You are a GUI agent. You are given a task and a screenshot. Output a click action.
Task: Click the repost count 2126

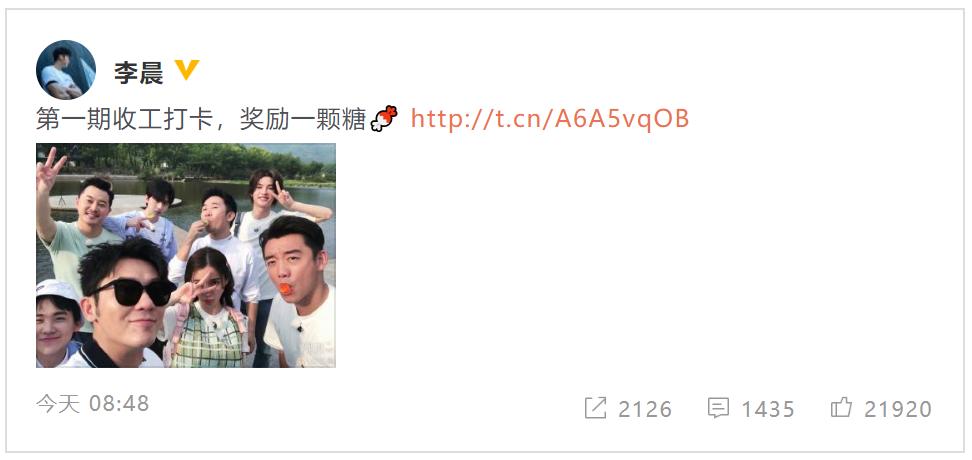[x=645, y=409]
